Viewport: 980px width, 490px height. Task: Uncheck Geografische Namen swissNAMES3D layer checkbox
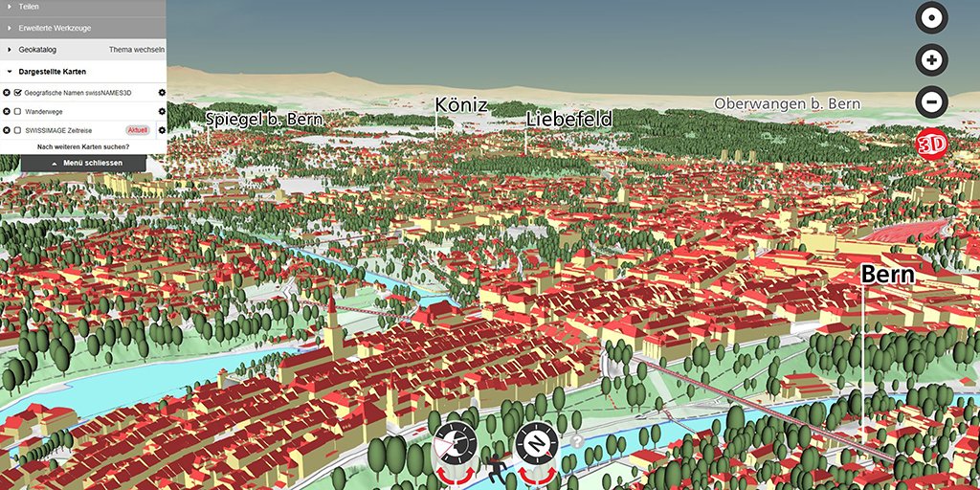[x=17, y=93]
